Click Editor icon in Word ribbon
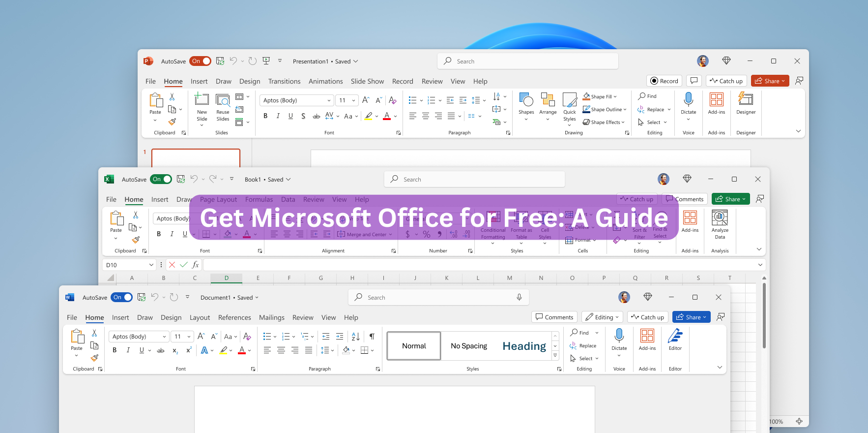Viewport: 868px width, 433px height. point(675,336)
